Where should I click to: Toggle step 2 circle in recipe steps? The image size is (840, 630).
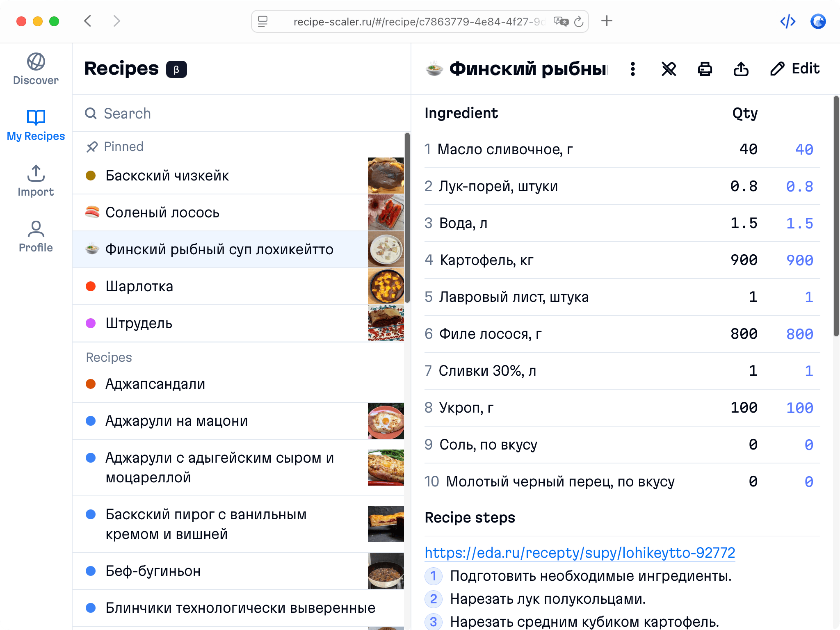[x=433, y=599]
